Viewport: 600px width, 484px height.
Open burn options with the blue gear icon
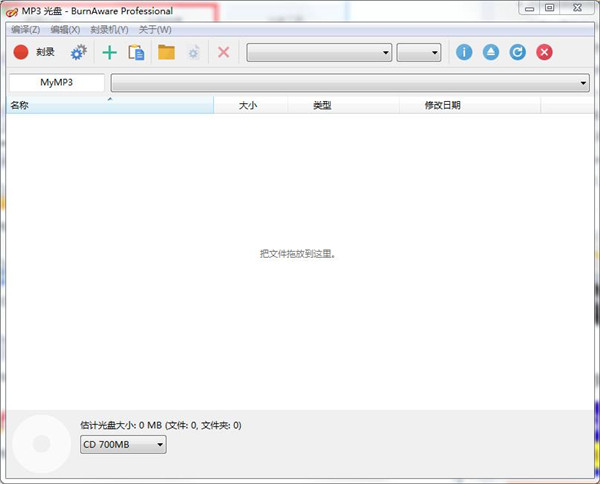click(78, 52)
